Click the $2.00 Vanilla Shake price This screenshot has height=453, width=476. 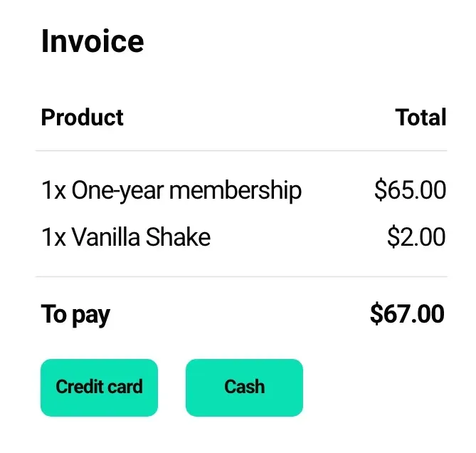[416, 236]
